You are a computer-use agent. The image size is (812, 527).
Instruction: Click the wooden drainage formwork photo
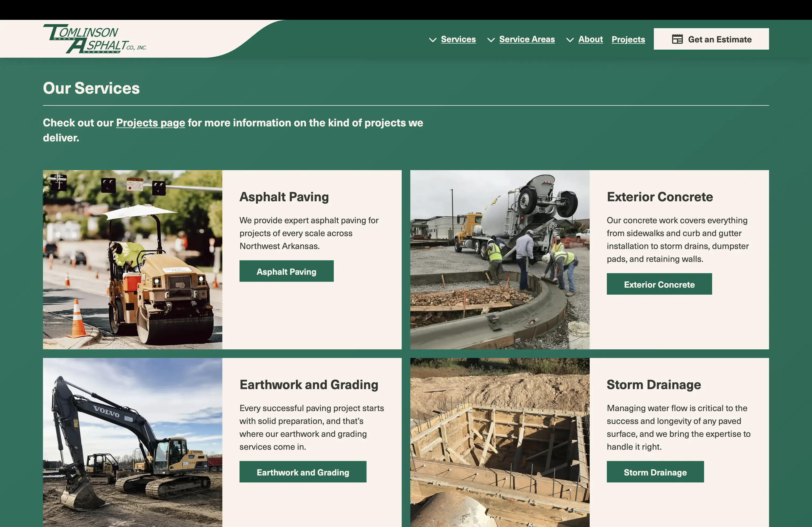coord(499,442)
